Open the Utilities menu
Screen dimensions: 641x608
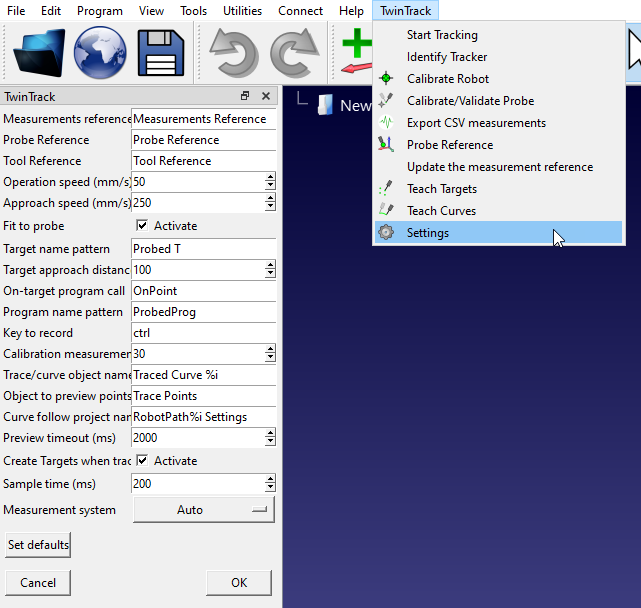pos(242,11)
